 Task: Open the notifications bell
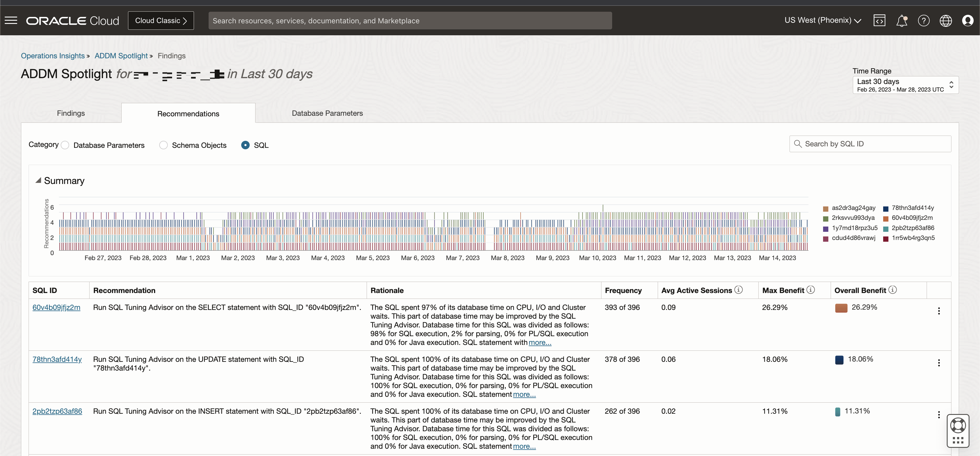point(902,20)
